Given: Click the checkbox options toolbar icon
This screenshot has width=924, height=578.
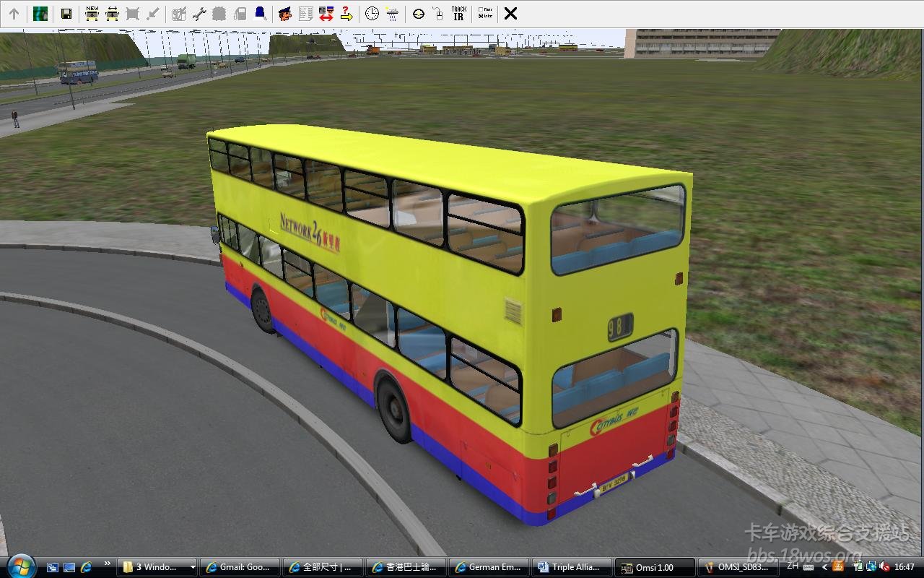Looking at the screenshot, I should coord(485,14).
